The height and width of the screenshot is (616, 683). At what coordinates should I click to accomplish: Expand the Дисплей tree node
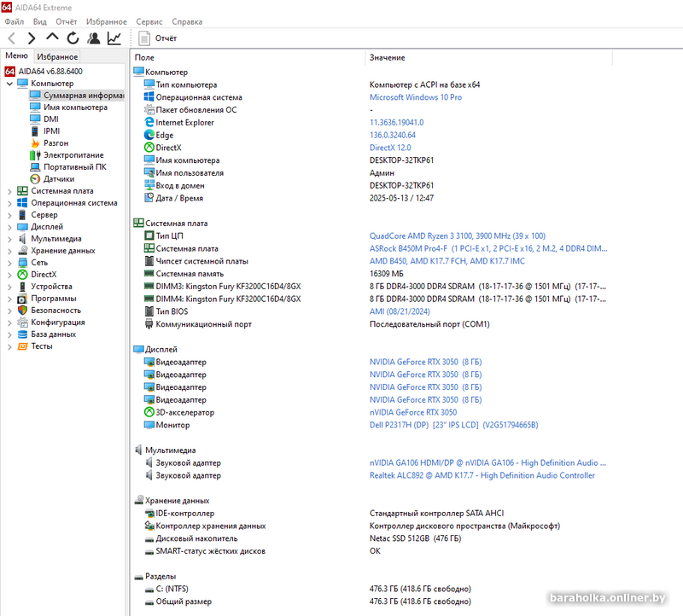tap(9, 227)
